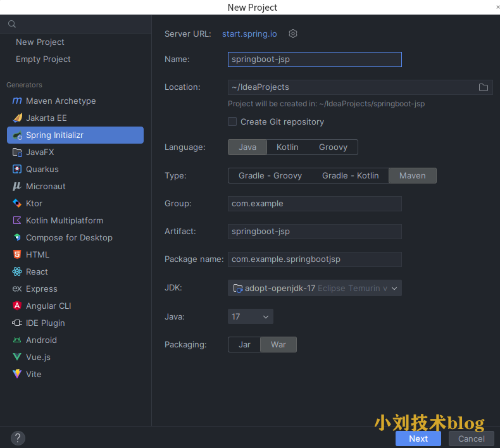Open the help question mark button
Screen dimensions: 500x448
click(18, 438)
